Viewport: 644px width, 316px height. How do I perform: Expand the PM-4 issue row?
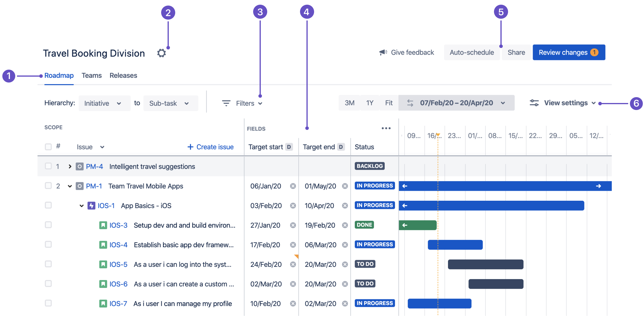tap(70, 166)
